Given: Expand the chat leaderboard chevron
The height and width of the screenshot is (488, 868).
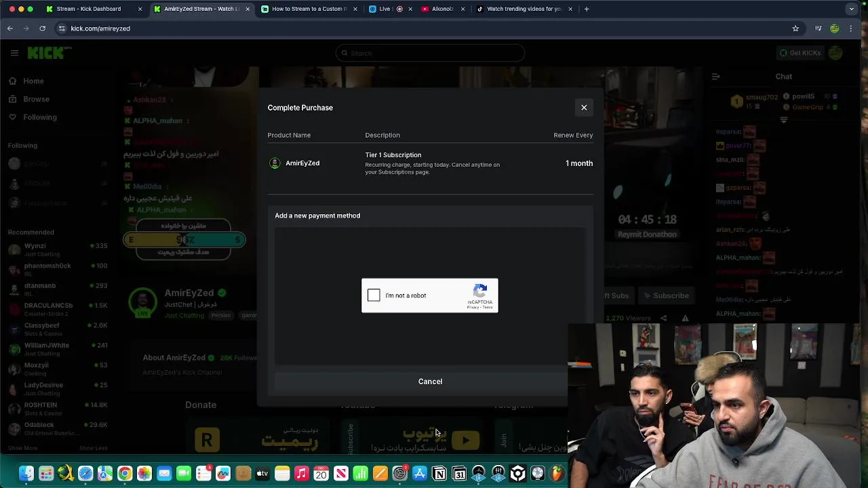Looking at the screenshot, I should (783, 120).
